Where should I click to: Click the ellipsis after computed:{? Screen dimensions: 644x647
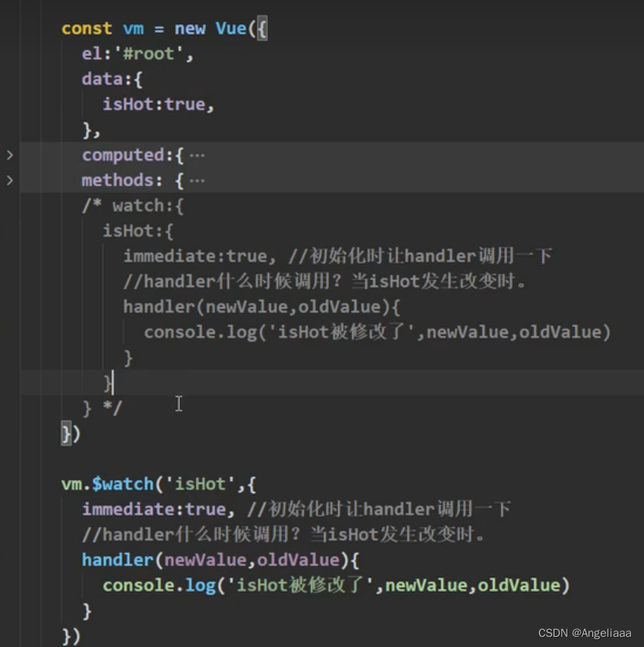[197, 155]
